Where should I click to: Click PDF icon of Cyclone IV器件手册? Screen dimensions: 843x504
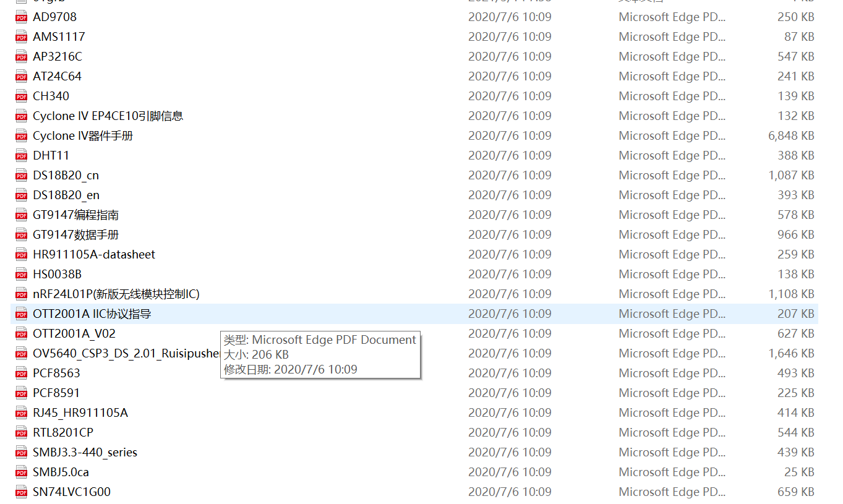coord(22,136)
